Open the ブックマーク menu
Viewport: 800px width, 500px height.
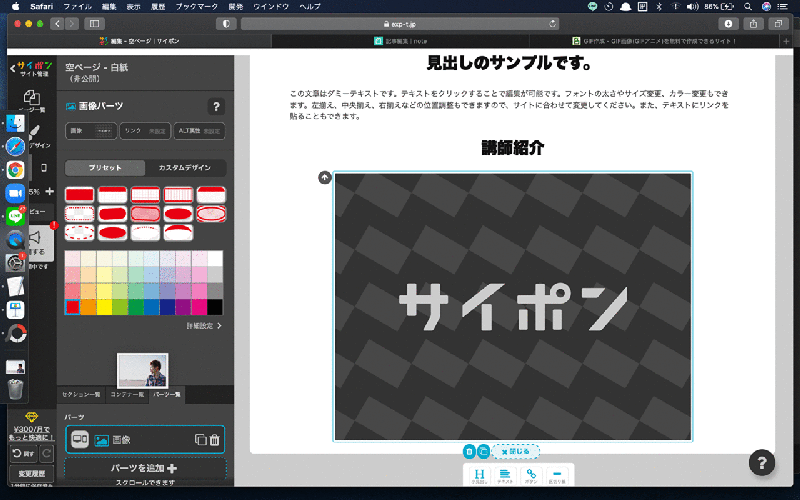196,7
